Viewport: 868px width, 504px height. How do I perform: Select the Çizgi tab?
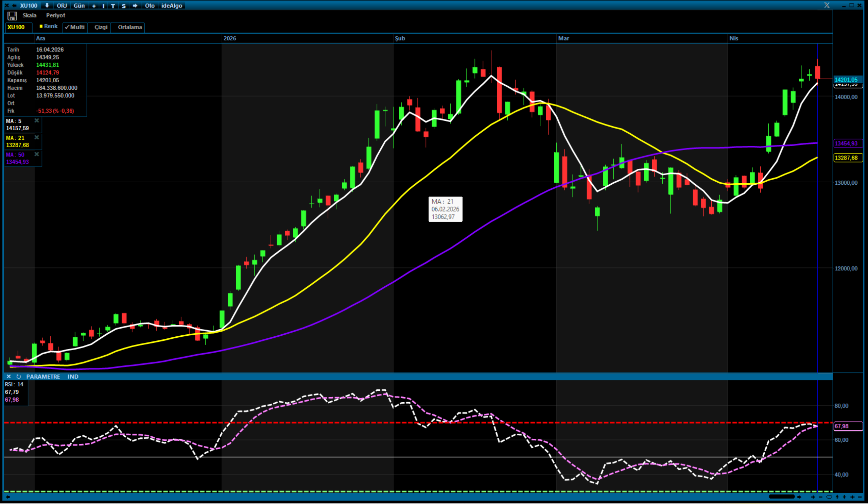pos(101,27)
